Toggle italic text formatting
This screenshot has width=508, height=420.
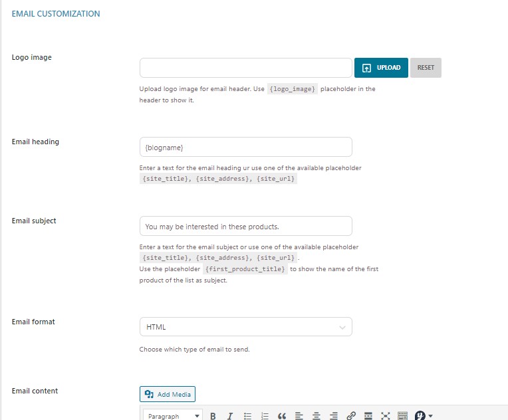(x=230, y=416)
